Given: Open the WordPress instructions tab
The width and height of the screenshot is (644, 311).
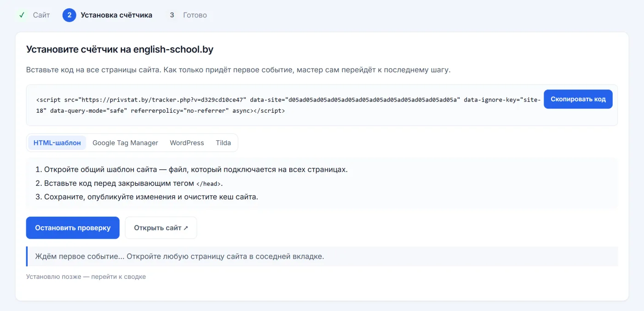Looking at the screenshot, I should pos(187,143).
